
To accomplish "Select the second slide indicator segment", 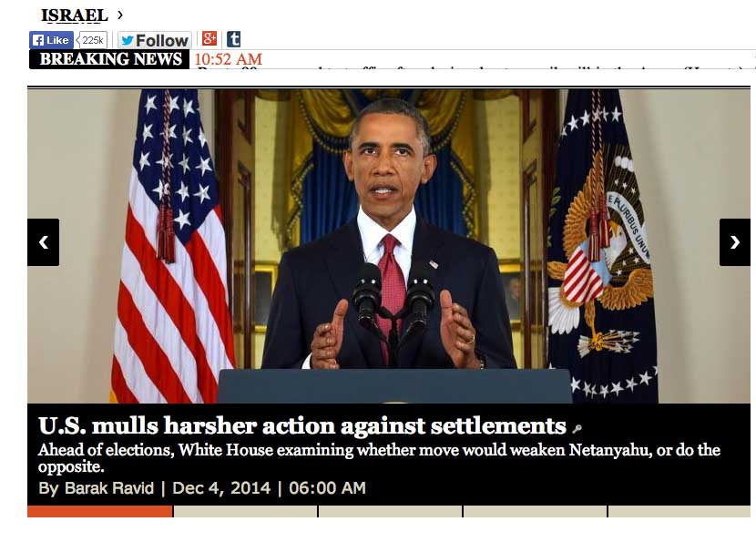I will pos(245,511).
